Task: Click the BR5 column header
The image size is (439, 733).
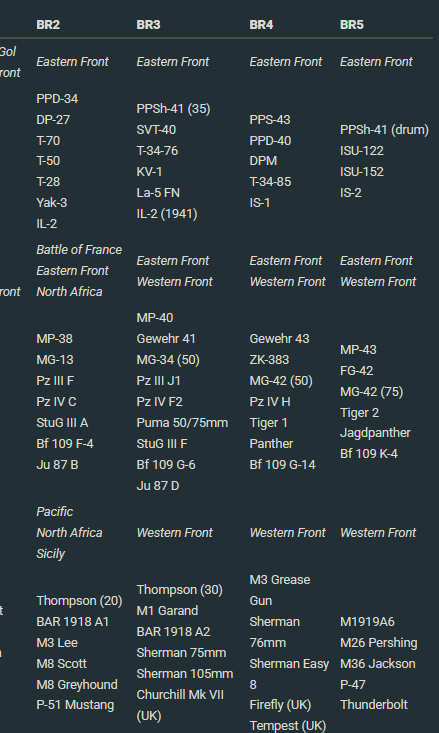Action: (352, 25)
